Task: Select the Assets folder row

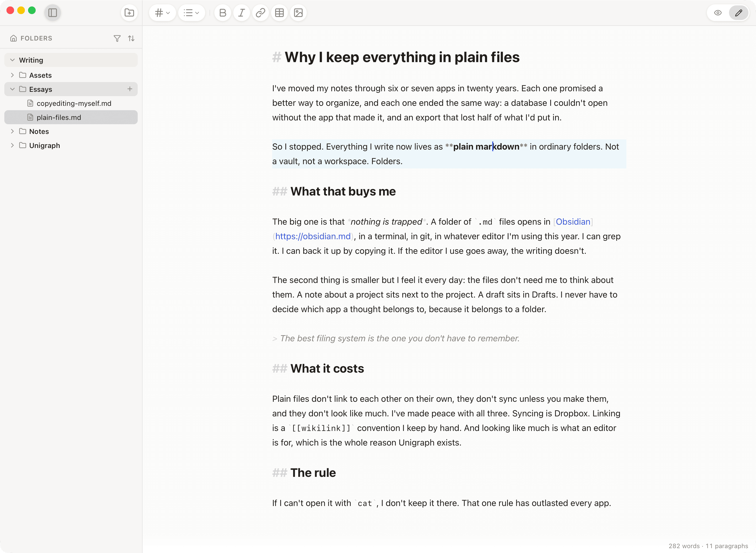Action: click(x=71, y=75)
